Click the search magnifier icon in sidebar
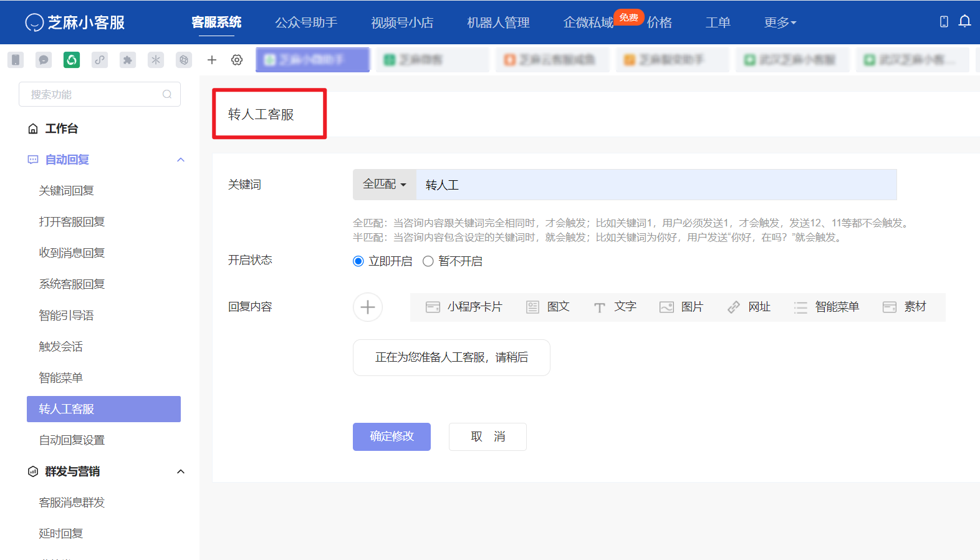This screenshot has height=560, width=980. (x=167, y=94)
